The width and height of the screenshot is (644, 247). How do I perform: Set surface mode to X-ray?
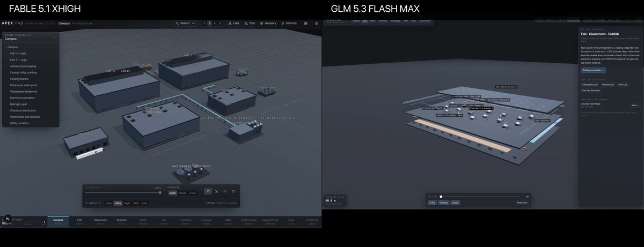(193, 192)
